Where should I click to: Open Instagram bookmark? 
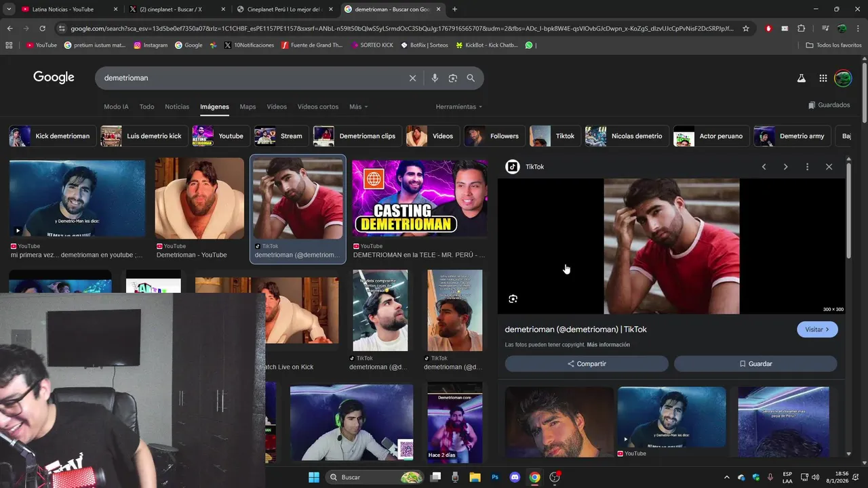tap(151, 45)
